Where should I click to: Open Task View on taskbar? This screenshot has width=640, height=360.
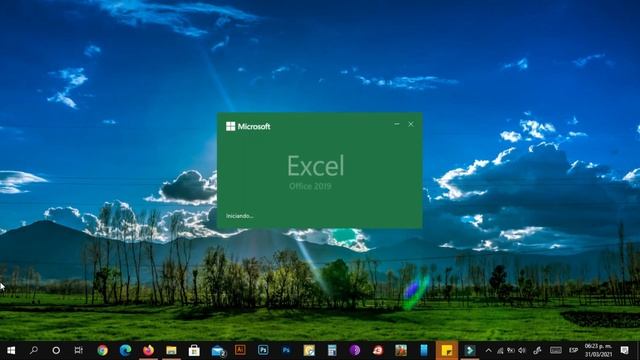point(79,350)
